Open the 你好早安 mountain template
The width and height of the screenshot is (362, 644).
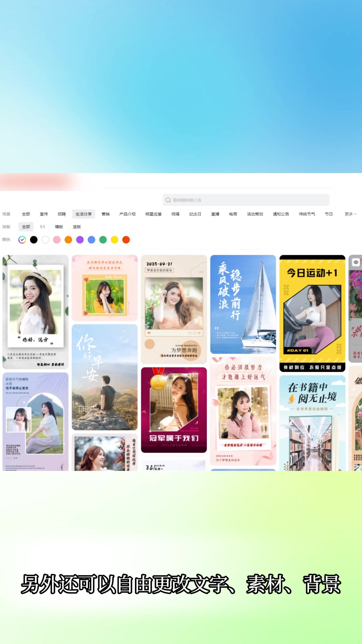[x=105, y=377]
